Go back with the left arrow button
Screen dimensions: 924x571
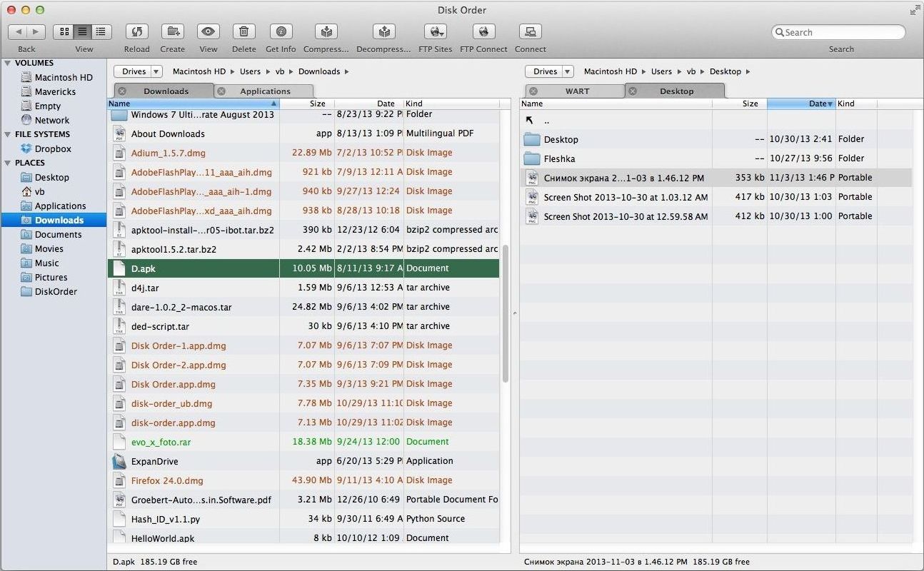point(18,31)
